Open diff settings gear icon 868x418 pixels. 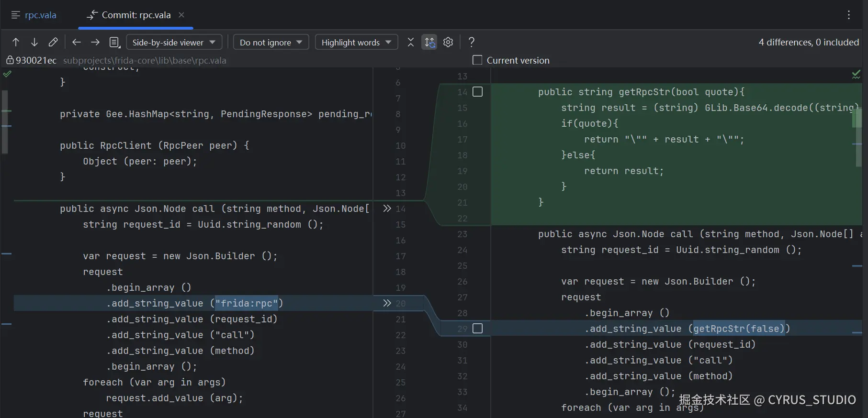(448, 42)
